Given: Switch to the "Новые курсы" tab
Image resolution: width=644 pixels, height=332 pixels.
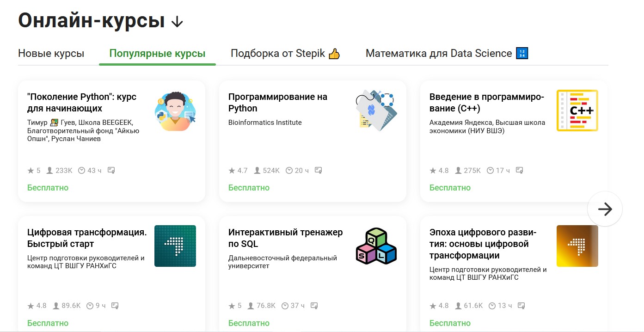Looking at the screenshot, I should click(x=51, y=54).
